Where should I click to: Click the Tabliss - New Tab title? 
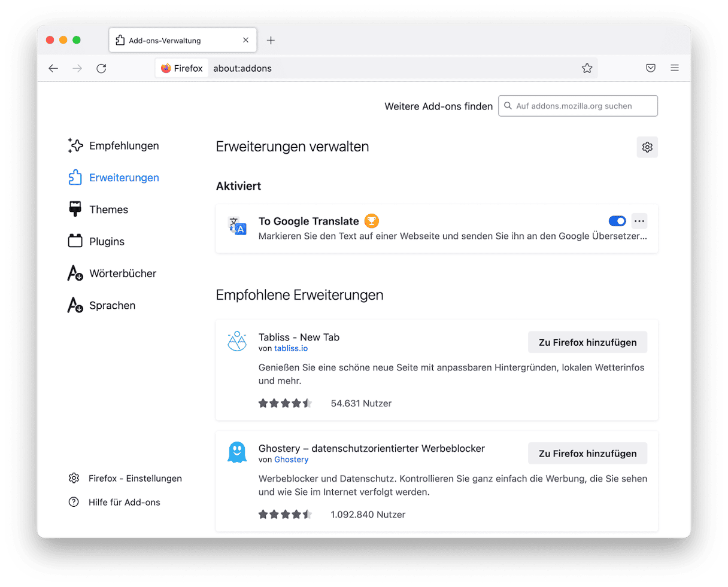299,337
